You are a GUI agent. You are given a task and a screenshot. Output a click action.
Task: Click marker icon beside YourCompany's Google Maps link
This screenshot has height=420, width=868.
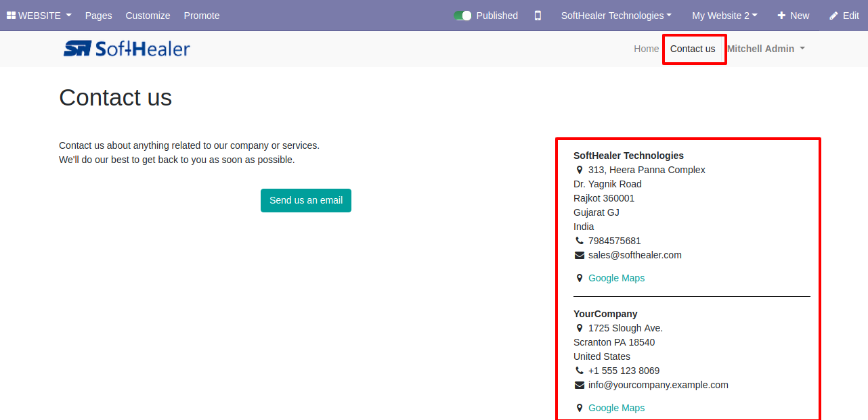click(579, 408)
